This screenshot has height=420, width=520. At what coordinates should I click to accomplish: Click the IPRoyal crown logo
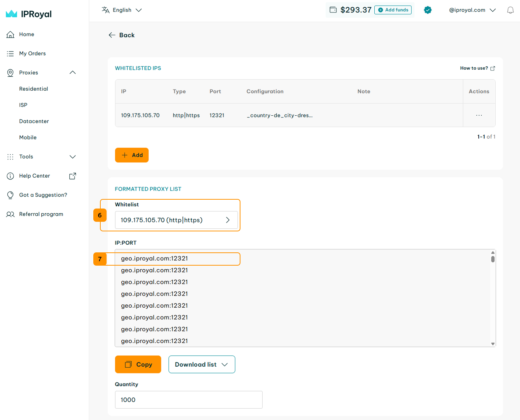point(11,14)
